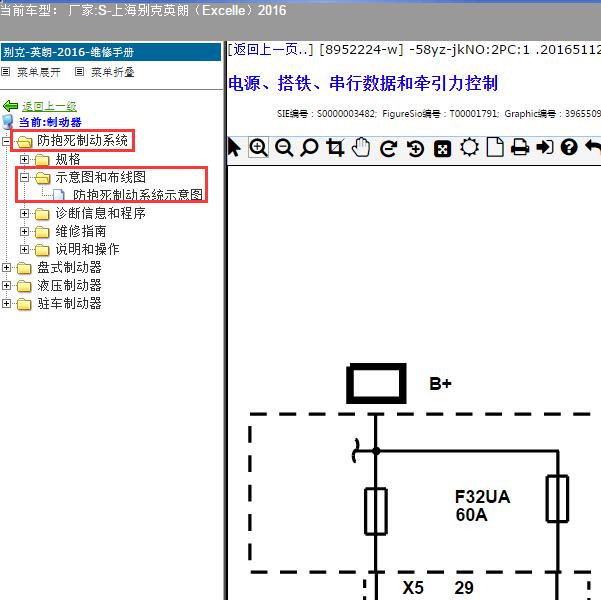Click the B+ battery label

point(440,383)
